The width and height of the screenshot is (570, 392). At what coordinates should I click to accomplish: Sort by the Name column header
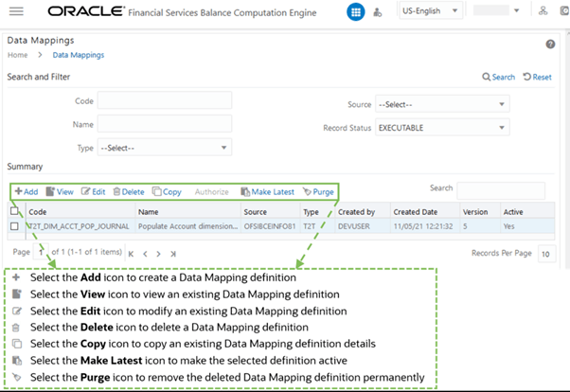click(187, 212)
